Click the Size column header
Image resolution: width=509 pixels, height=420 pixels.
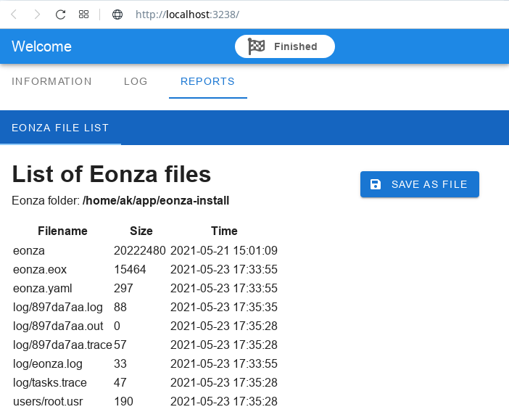tap(141, 231)
